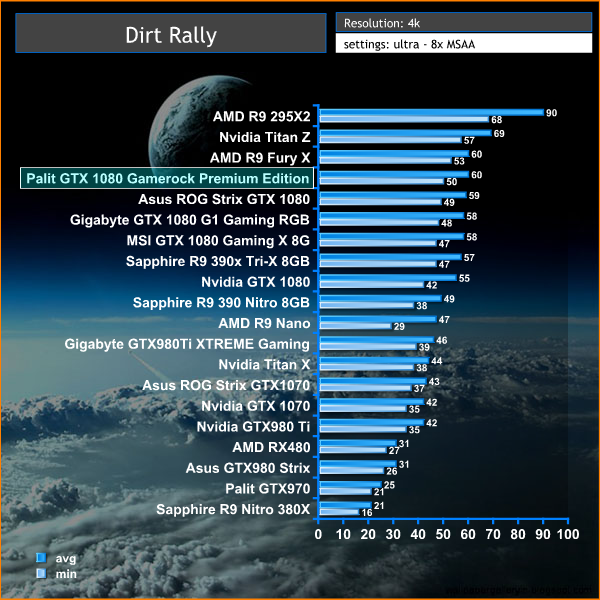Image resolution: width=600 pixels, height=600 pixels.
Task: Click the 50 min value for Palit Gamerock
Action: [x=452, y=182]
